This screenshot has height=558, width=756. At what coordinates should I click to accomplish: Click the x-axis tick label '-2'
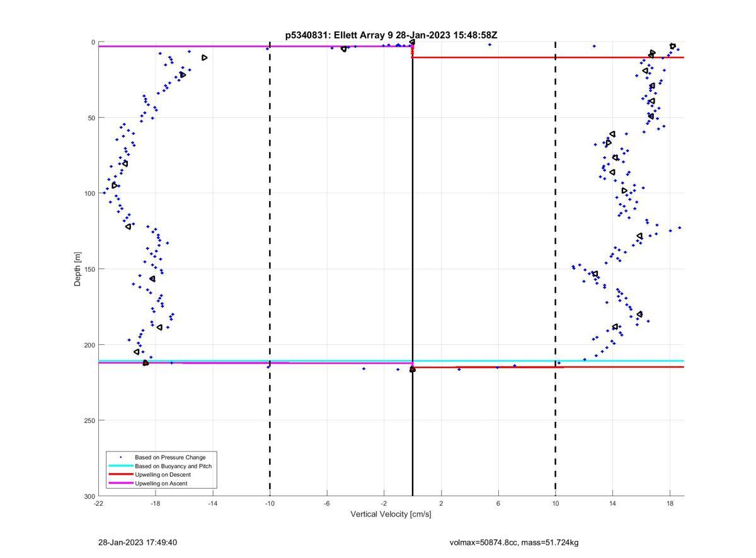click(384, 503)
